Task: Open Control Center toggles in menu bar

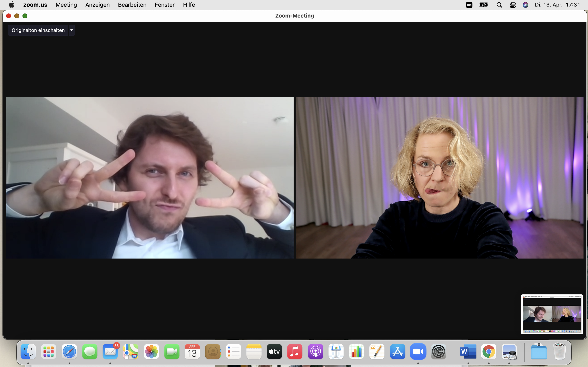Action: (x=513, y=5)
